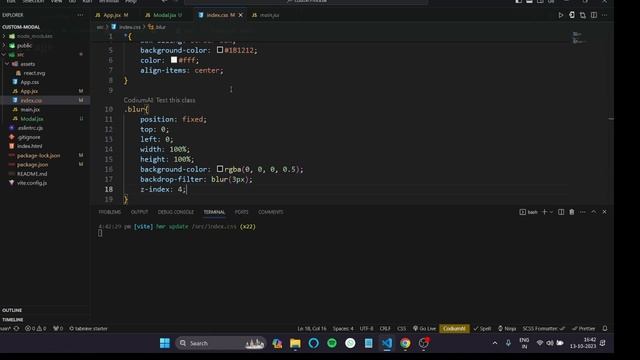This screenshot has width=640, height=360.
Task: Click the split editor right icon
Action: [x=594, y=15]
